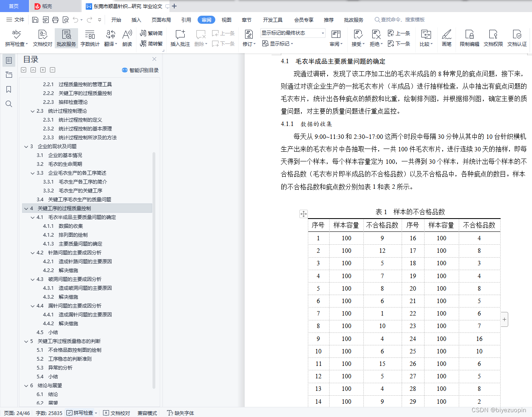Open the customize quick access toolbar dropdown
This screenshot has width=532, height=417.
(99, 20)
